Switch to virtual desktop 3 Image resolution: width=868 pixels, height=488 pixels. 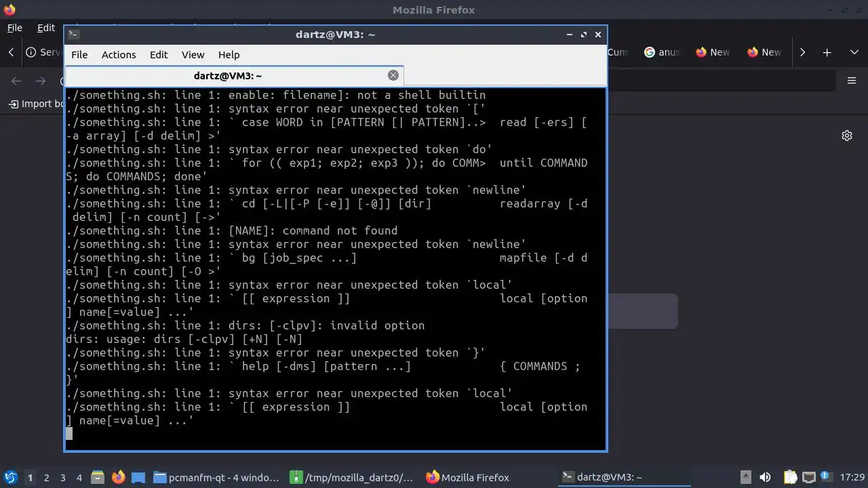pyautogui.click(x=62, y=477)
